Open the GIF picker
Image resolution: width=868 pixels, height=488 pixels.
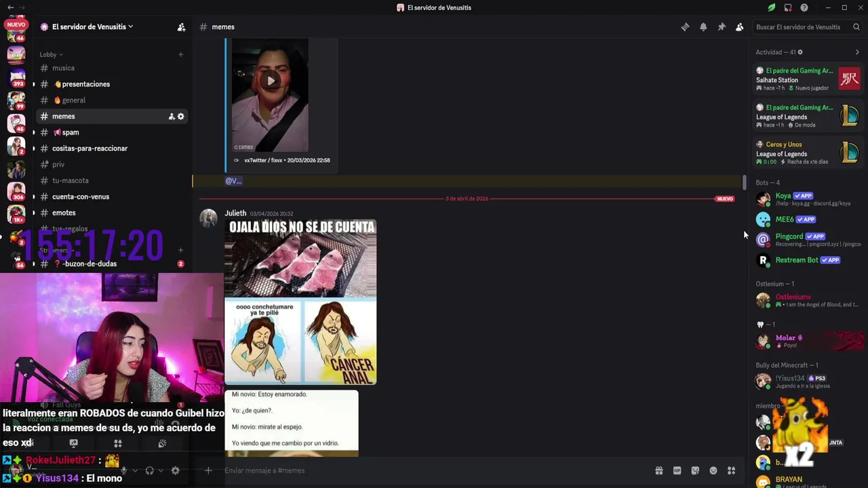677,470
